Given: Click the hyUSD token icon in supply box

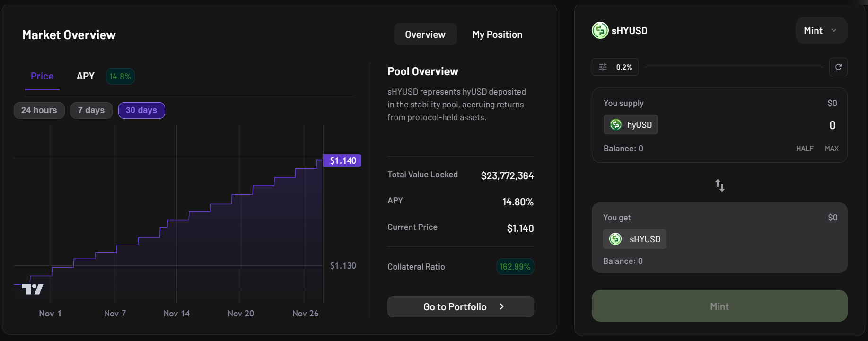Looking at the screenshot, I should 615,125.
